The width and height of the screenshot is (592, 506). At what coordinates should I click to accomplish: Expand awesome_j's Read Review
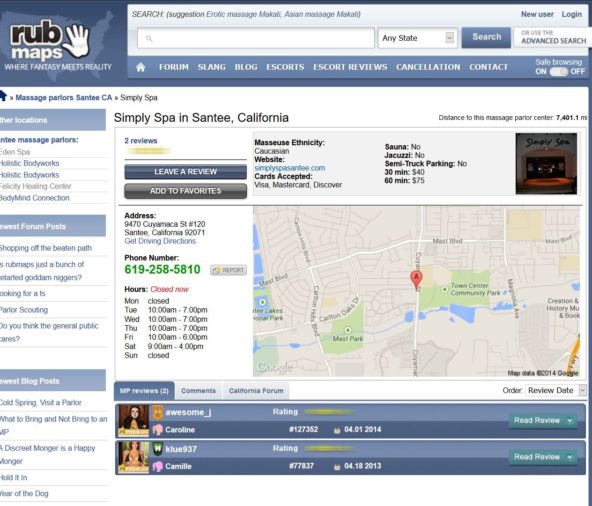543,420
